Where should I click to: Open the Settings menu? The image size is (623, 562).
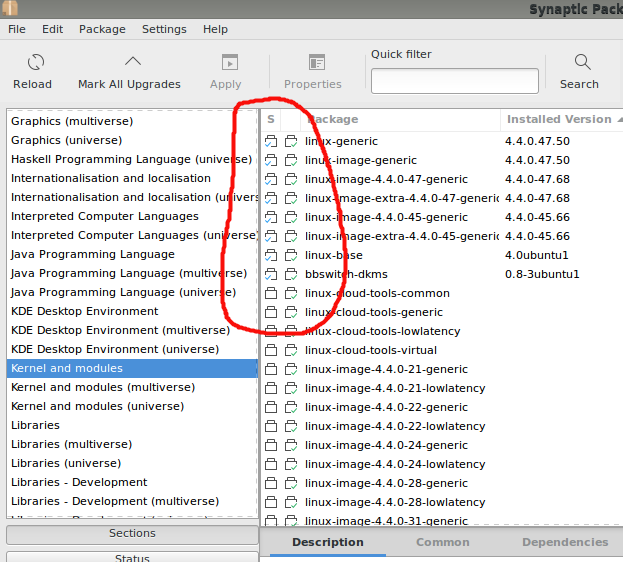coord(164,29)
